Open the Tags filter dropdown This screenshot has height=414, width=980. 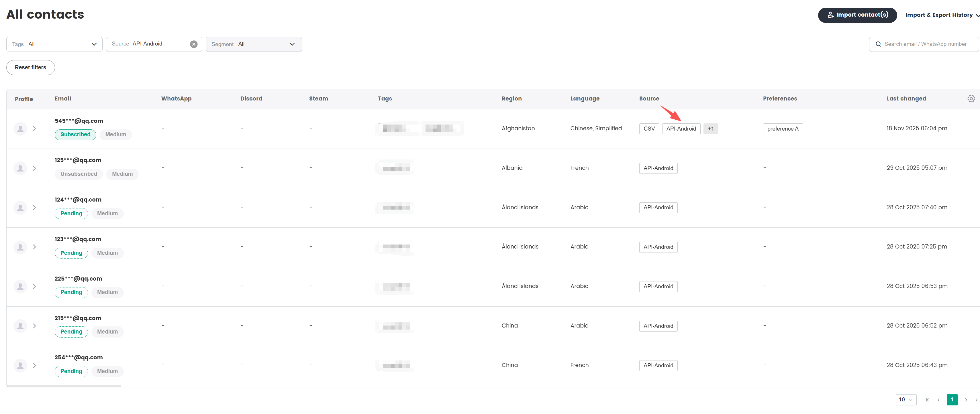(x=54, y=44)
